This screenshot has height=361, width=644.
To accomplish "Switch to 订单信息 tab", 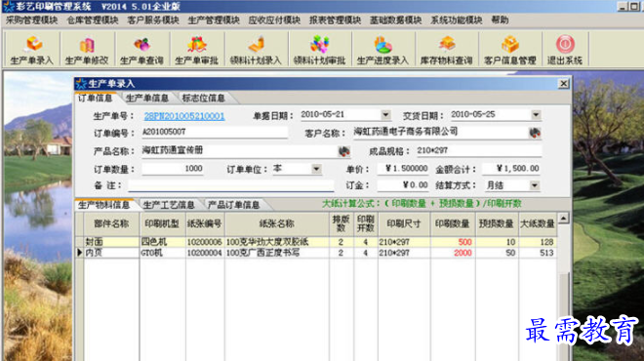I will tap(96, 99).
